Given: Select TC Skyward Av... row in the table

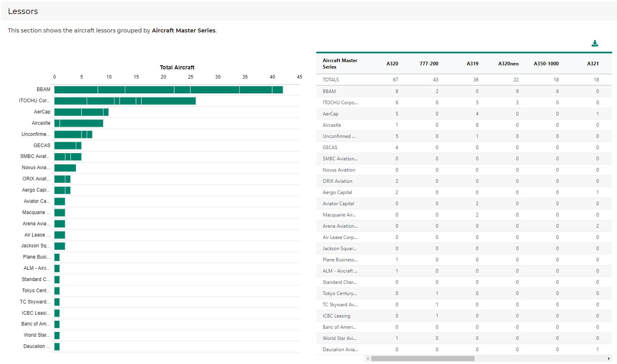Looking at the screenshot, I should (x=464, y=305).
